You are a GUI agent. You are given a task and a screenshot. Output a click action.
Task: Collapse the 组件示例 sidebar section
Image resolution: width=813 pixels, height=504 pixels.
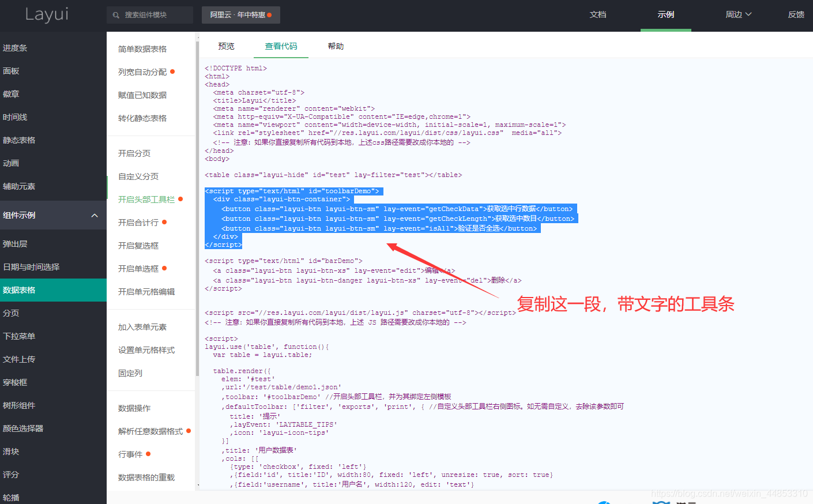point(53,215)
